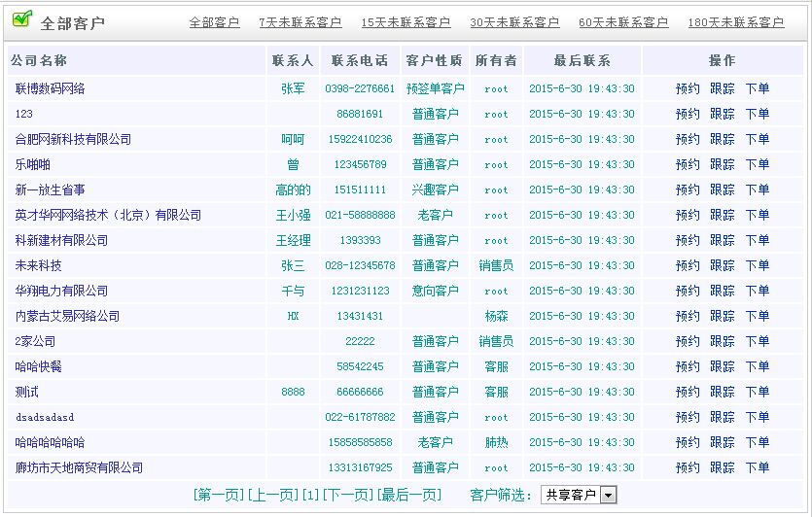Click 预约 for 廊坊市天地商贸有限公司
The width and height of the screenshot is (812, 517).
coord(688,467)
